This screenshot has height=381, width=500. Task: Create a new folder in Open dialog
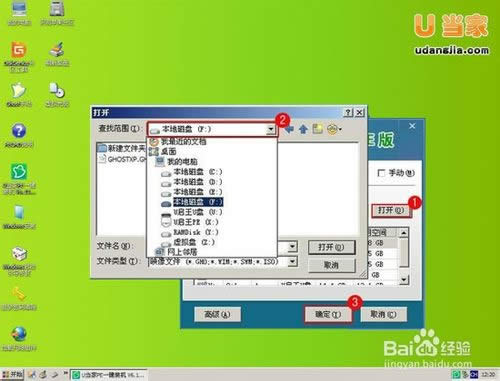[x=317, y=129]
